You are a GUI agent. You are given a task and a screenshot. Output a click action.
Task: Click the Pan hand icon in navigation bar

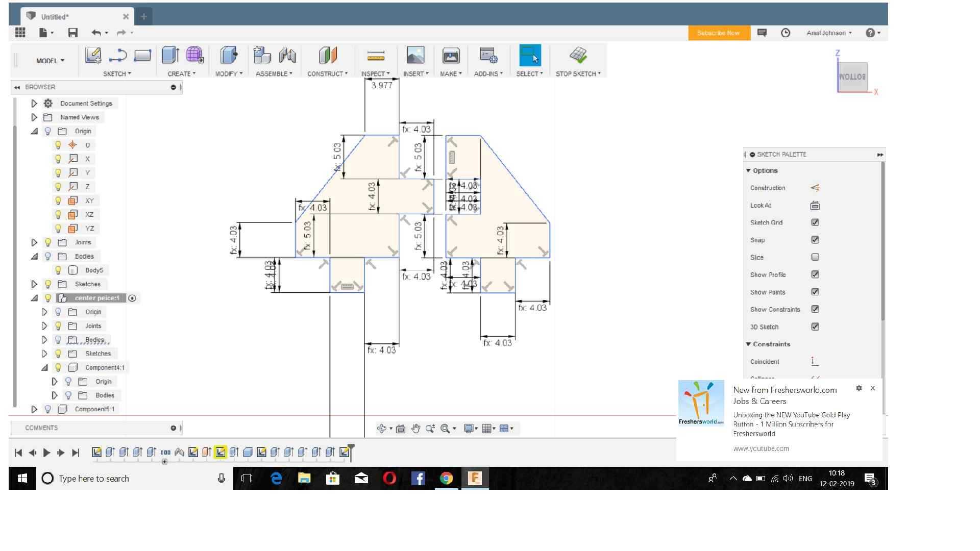415,429
